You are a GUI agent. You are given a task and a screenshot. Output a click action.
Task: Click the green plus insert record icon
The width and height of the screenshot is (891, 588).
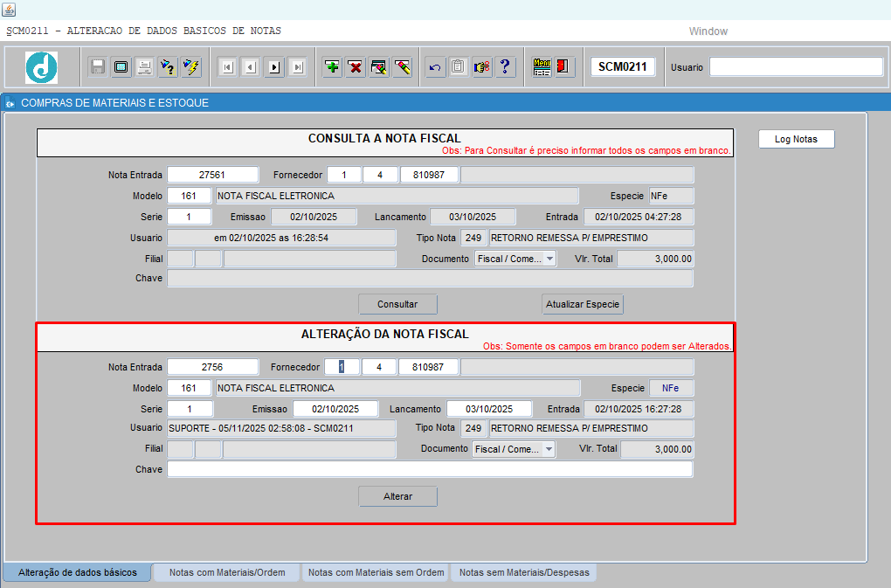pos(332,67)
